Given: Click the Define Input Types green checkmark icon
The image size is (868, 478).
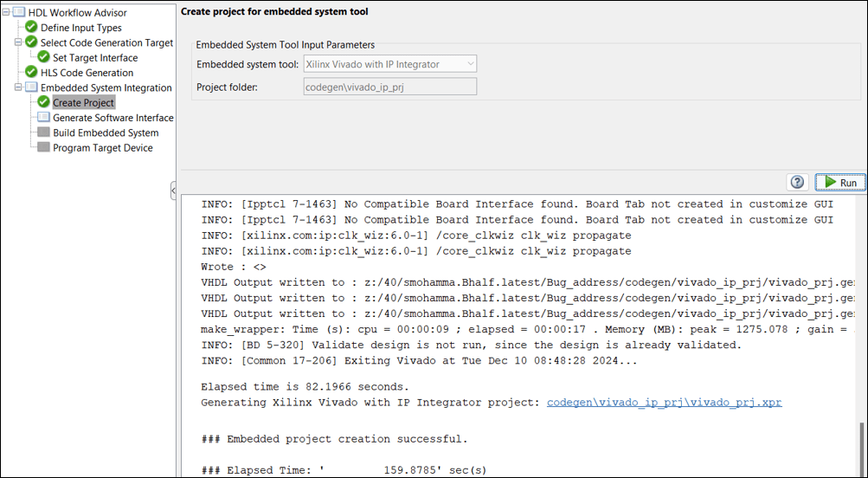Looking at the screenshot, I should coord(32,28).
